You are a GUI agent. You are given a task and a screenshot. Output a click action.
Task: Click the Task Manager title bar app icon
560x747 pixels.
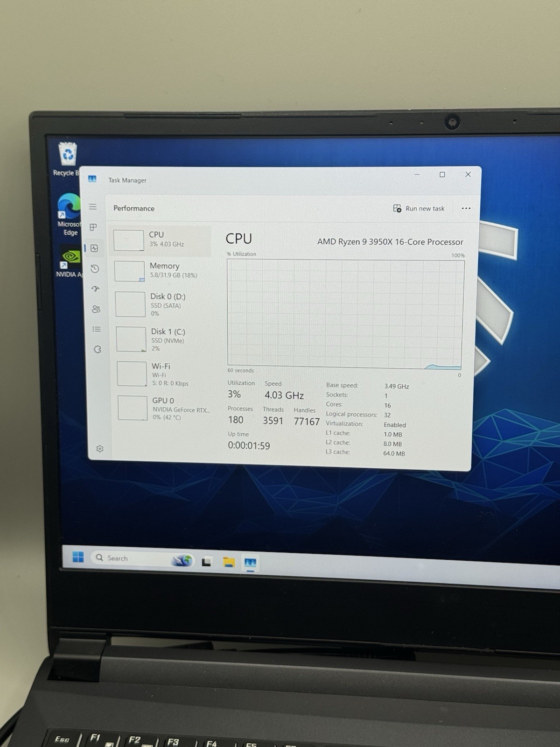[92, 179]
